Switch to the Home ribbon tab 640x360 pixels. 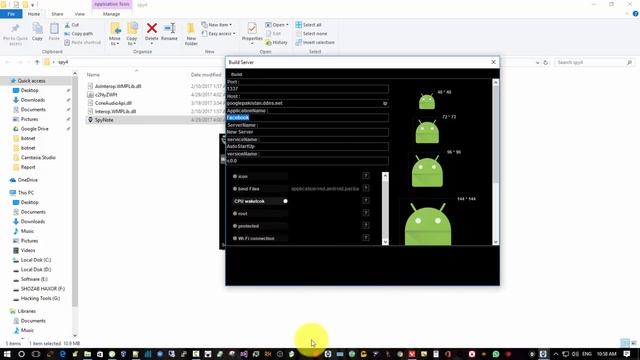pyautogui.click(x=34, y=14)
